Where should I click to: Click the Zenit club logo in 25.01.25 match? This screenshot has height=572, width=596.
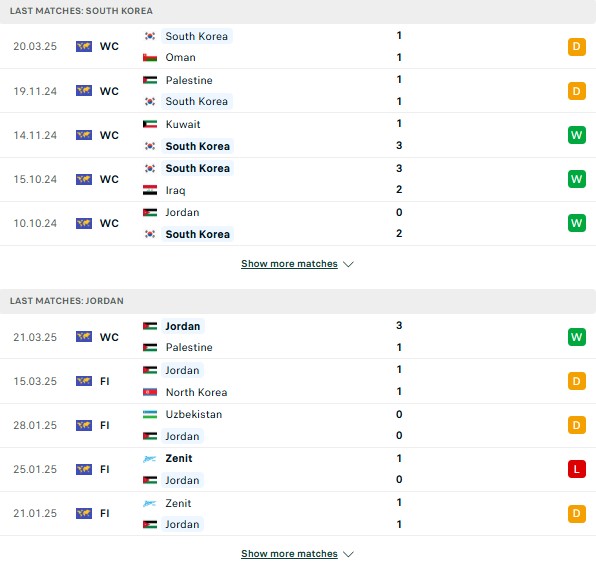pyautogui.click(x=149, y=459)
